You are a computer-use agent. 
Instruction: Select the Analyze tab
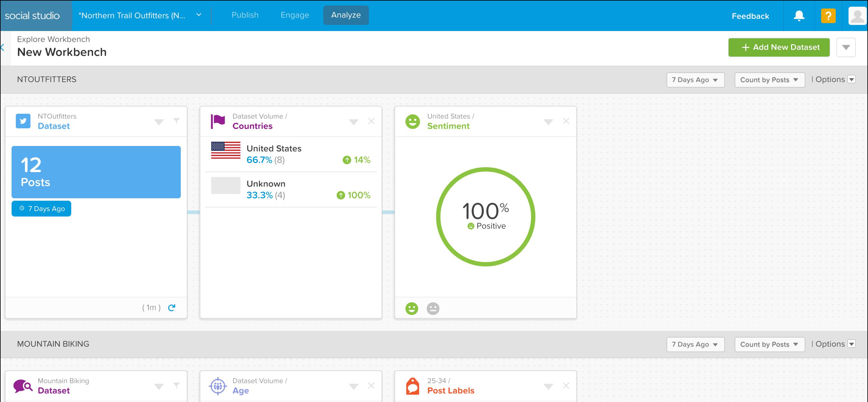(346, 15)
